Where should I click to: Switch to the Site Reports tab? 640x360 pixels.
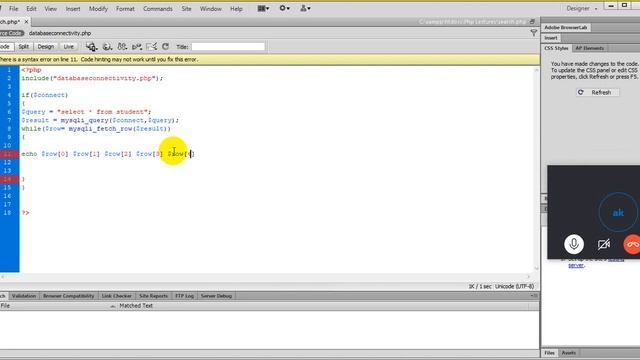153,296
